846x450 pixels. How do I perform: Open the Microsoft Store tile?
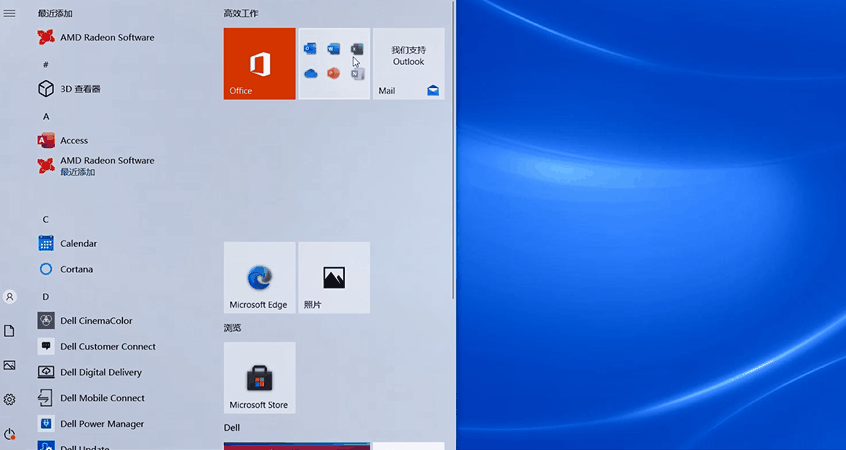point(260,378)
